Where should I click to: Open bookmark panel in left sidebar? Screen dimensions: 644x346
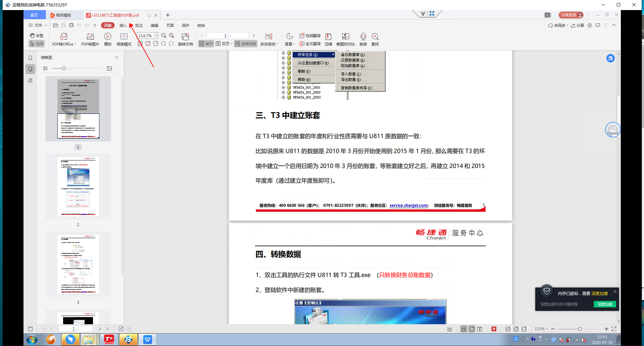pos(30,58)
